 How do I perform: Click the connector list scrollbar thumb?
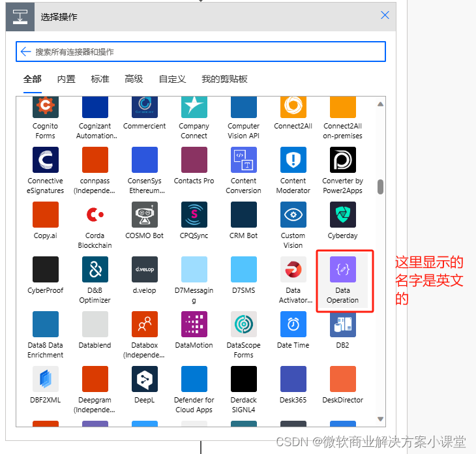click(x=380, y=187)
